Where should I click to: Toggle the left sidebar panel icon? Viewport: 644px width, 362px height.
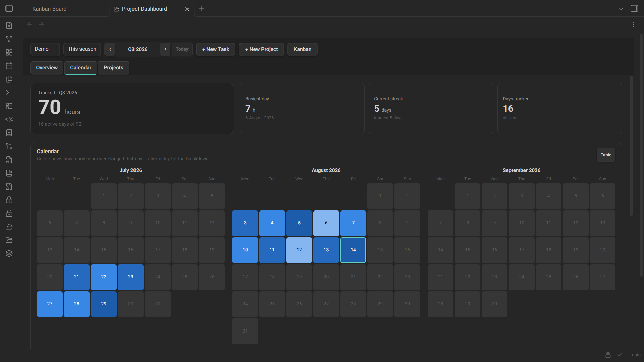pos(9,9)
